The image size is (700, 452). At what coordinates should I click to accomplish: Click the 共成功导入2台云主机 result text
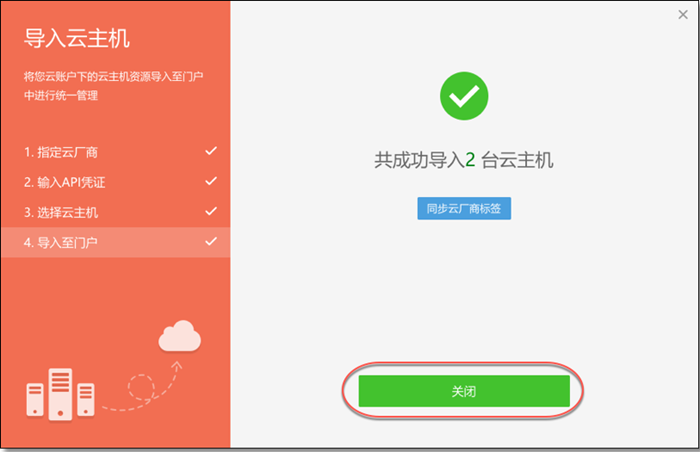point(464,160)
